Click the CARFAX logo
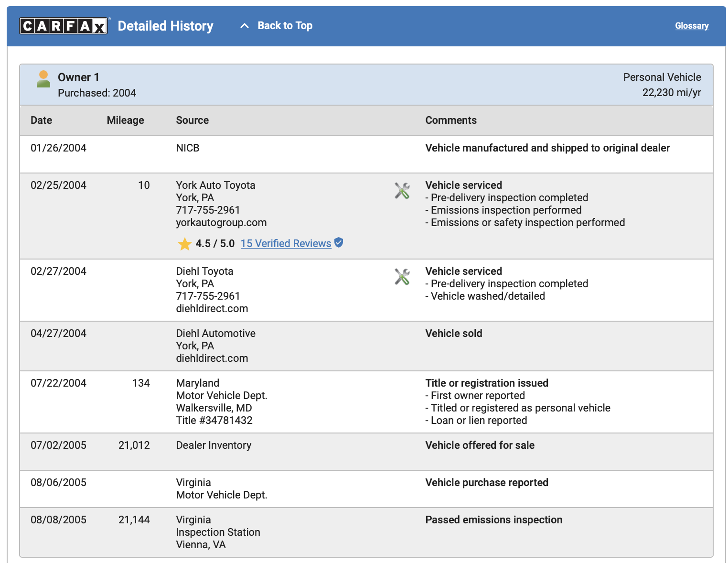 64,26
